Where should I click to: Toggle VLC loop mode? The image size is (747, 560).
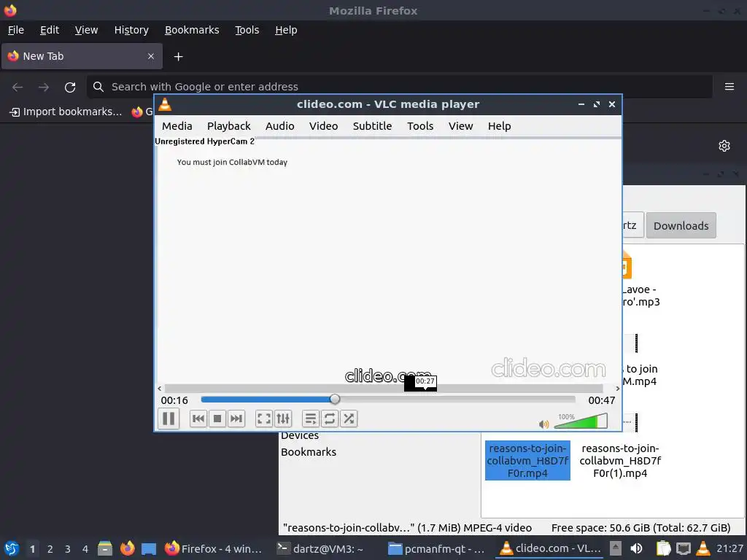click(x=330, y=419)
